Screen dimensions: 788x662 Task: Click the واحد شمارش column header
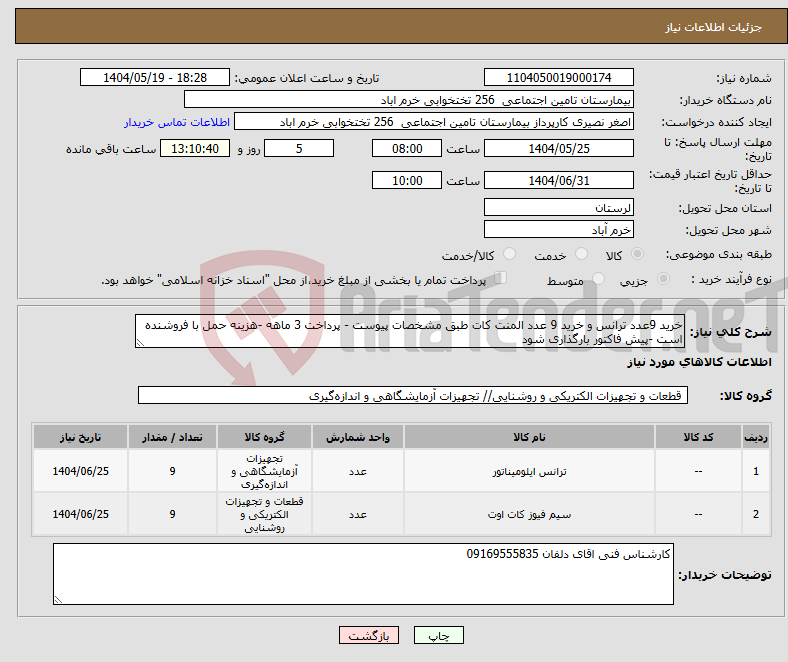click(358, 437)
